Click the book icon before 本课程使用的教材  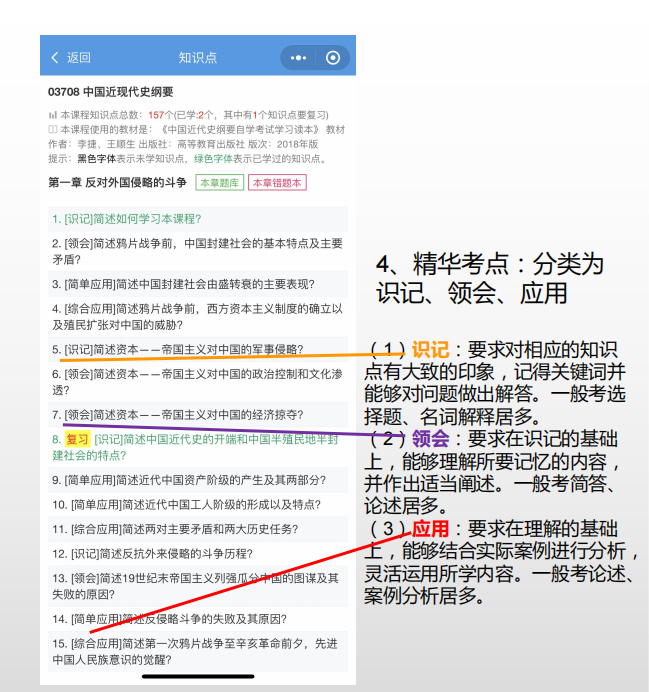coord(53,129)
